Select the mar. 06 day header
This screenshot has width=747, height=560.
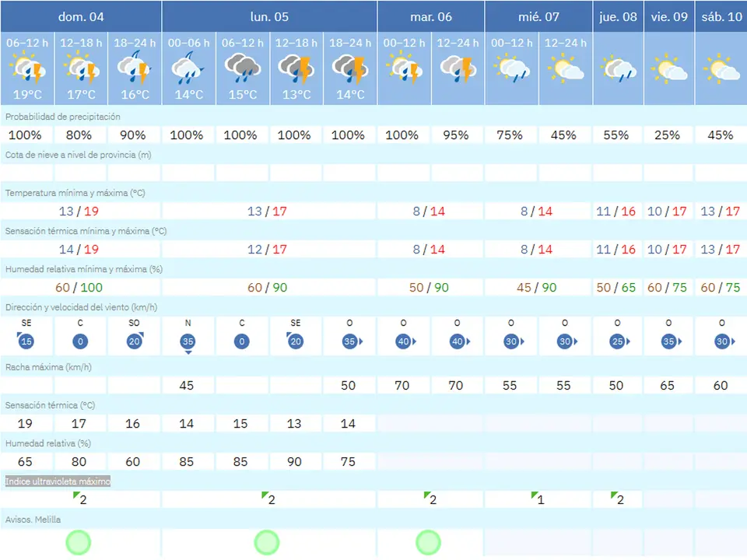(431, 16)
